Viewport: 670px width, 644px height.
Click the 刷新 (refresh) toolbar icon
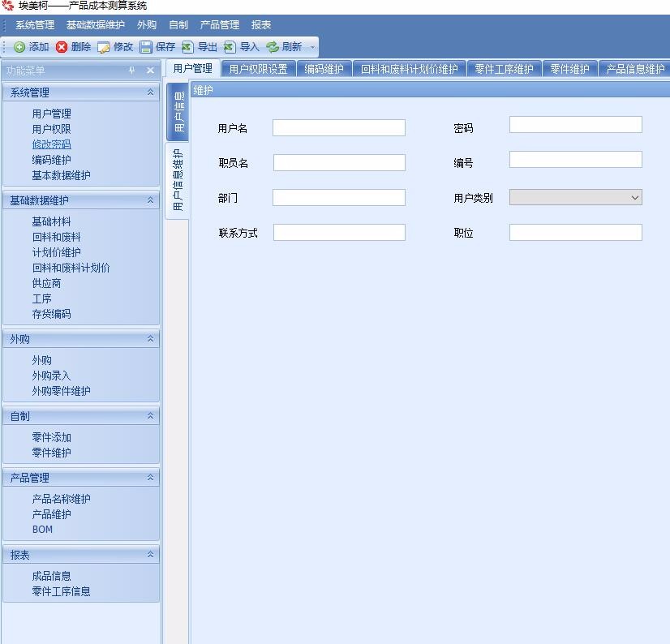click(x=273, y=47)
